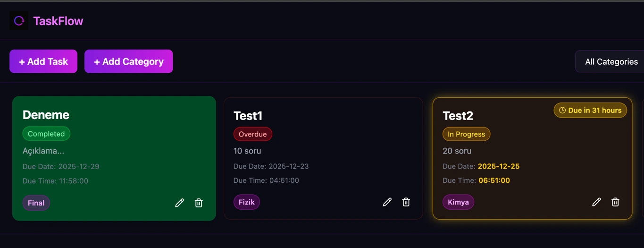The image size is (644, 248).
Task: Click the TaskFlow logo icon
Action: (19, 21)
